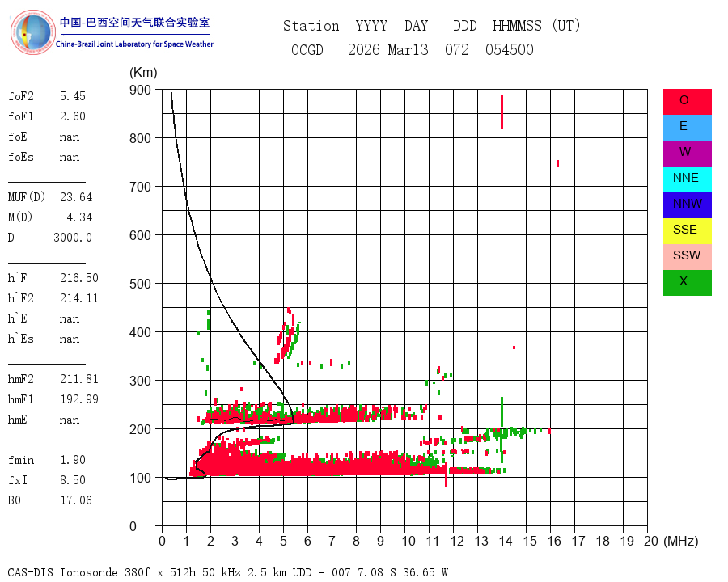Click the day-of-year value 072

tap(457, 49)
